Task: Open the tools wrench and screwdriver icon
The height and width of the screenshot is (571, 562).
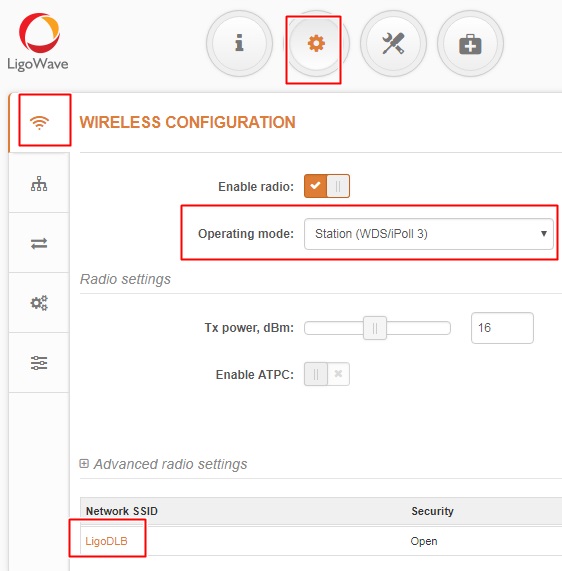Action: click(x=393, y=43)
